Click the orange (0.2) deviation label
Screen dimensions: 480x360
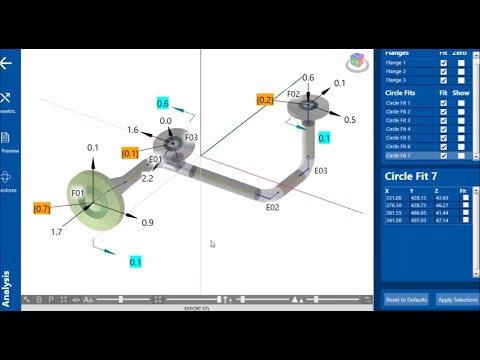pyautogui.click(x=265, y=100)
